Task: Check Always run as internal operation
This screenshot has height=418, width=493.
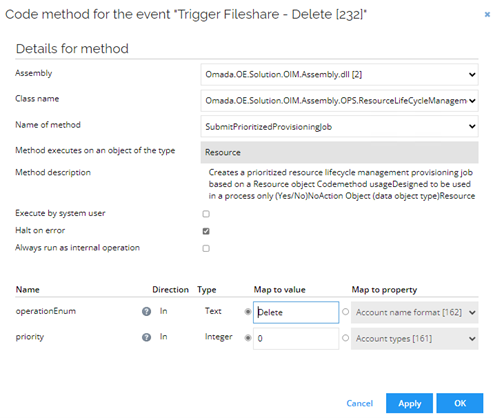Action: tap(206, 248)
